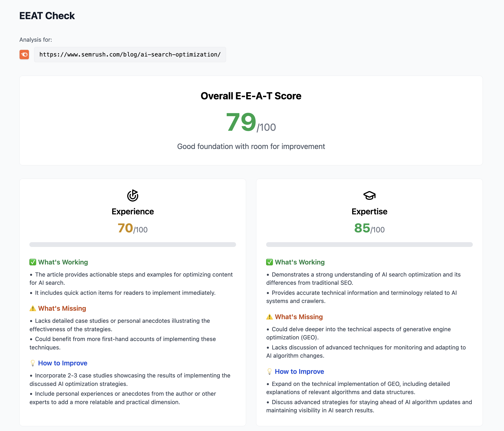The width and height of the screenshot is (504, 431).
Task: Click Expertise 'What's Missing' heading
Action: (299, 317)
